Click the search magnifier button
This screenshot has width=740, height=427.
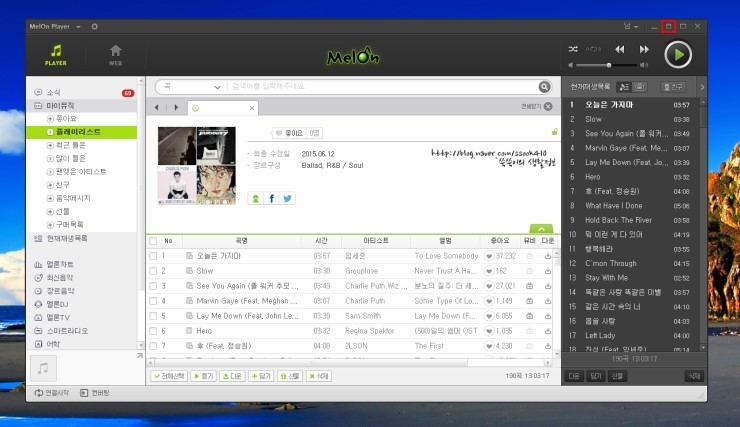(x=544, y=86)
